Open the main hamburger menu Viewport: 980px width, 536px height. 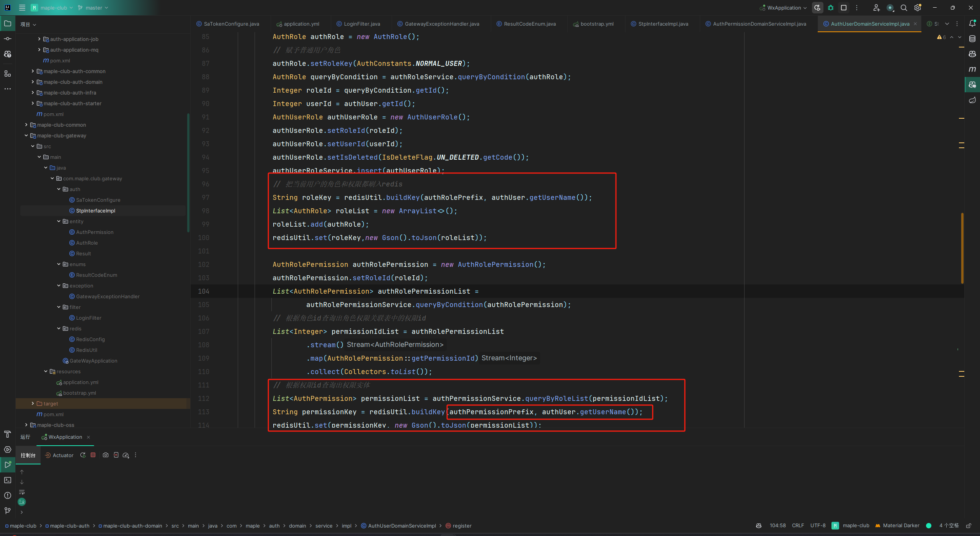[22, 8]
